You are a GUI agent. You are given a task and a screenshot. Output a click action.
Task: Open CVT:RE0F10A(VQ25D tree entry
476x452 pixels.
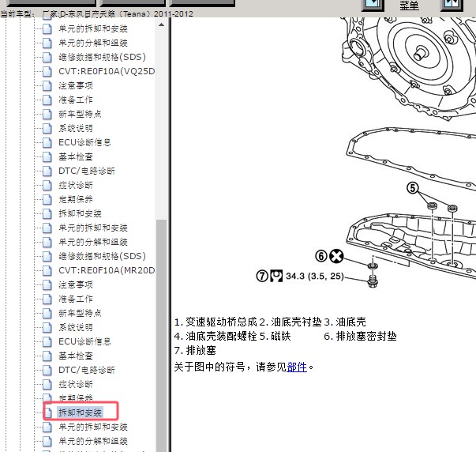[x=107, y=71]
